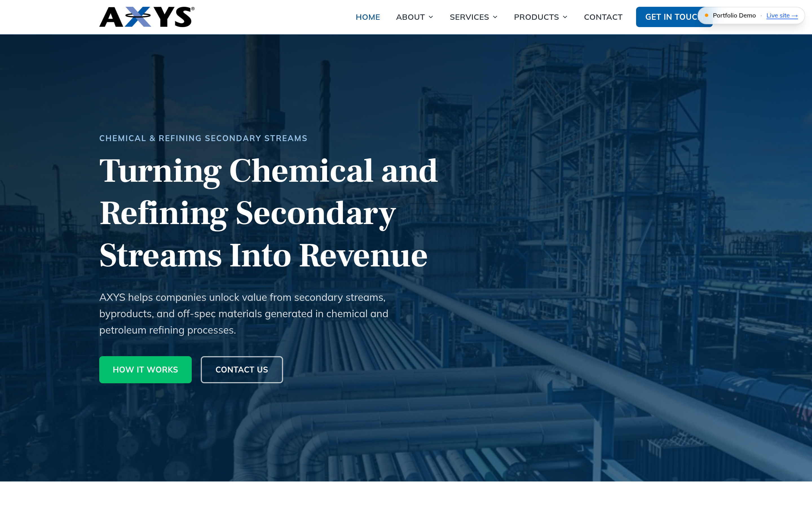Image resolution: width=812 pixels, height=508 pixels.
Task: Click the Contact Us button
Action: coord(242,370)
